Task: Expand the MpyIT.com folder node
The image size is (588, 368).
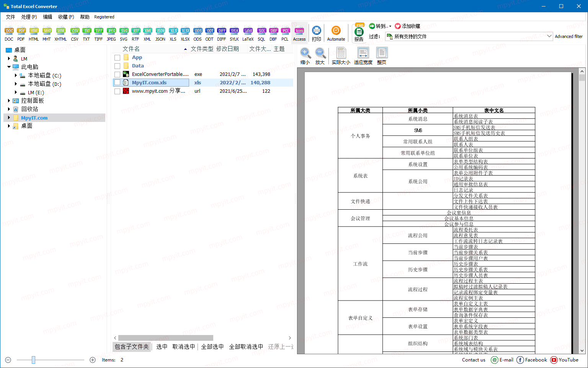Action: point(9,118)
